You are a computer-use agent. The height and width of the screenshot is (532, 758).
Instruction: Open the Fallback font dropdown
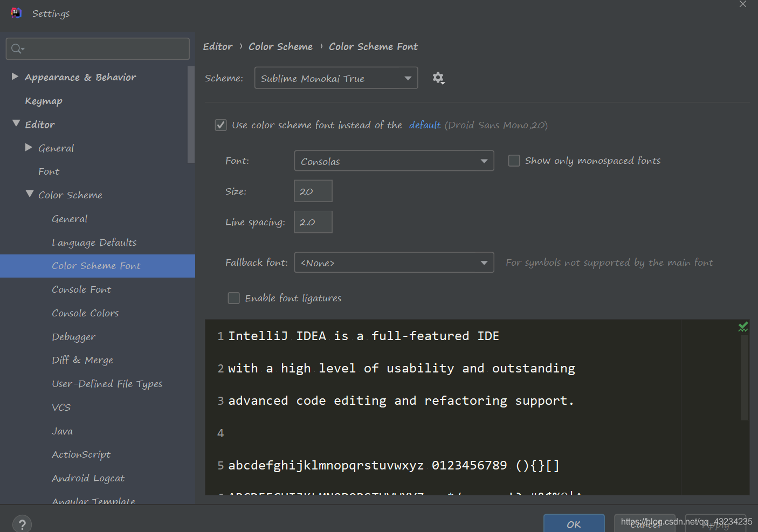(x=394, y=262)
